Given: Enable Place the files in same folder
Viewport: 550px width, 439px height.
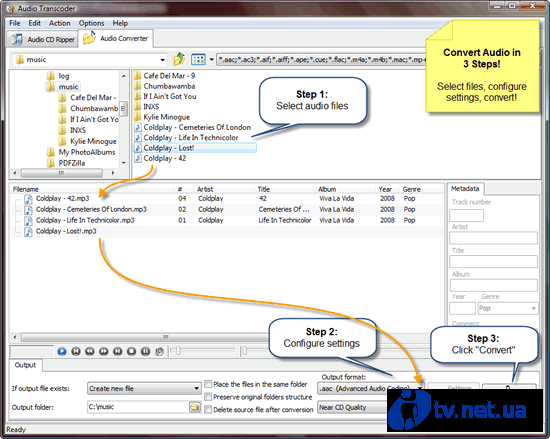Looking at the screenshot, I should [x=208, y=384].
